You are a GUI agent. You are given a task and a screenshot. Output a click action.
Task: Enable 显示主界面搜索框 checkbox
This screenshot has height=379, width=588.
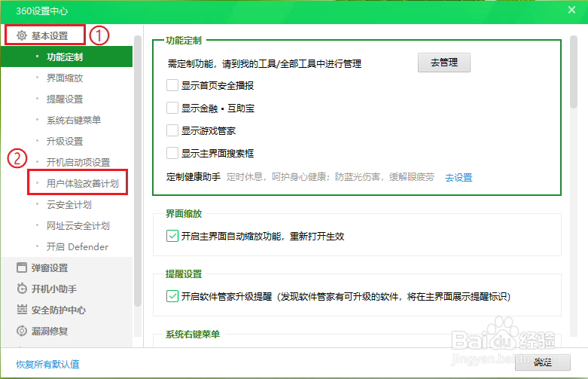tap(172, 153)
